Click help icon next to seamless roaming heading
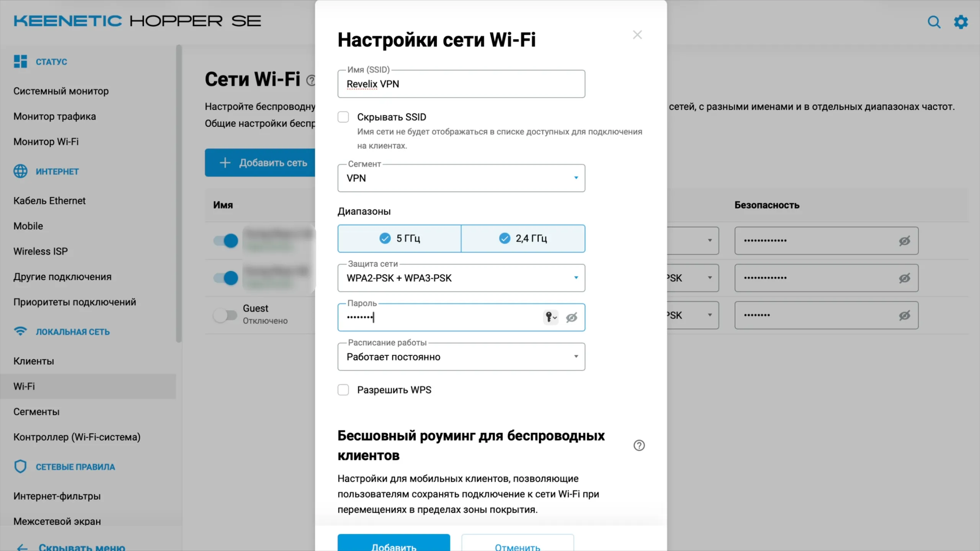This screenshot has height=551, width=980. click(639, 445)
